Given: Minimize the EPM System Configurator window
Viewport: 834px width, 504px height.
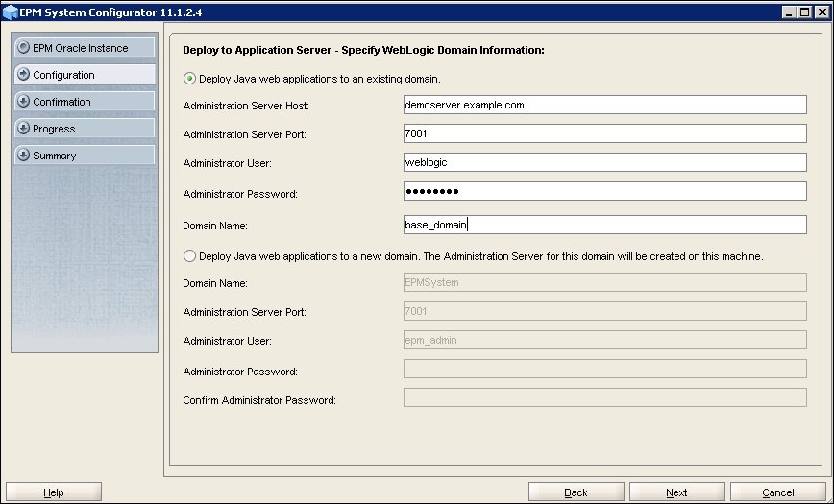Looking at the screenshot, I should (x=789, y=12).
